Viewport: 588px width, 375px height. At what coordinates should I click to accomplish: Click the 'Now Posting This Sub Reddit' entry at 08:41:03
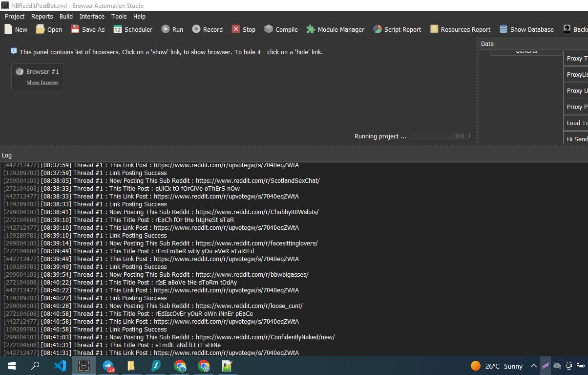pos(169,337)
